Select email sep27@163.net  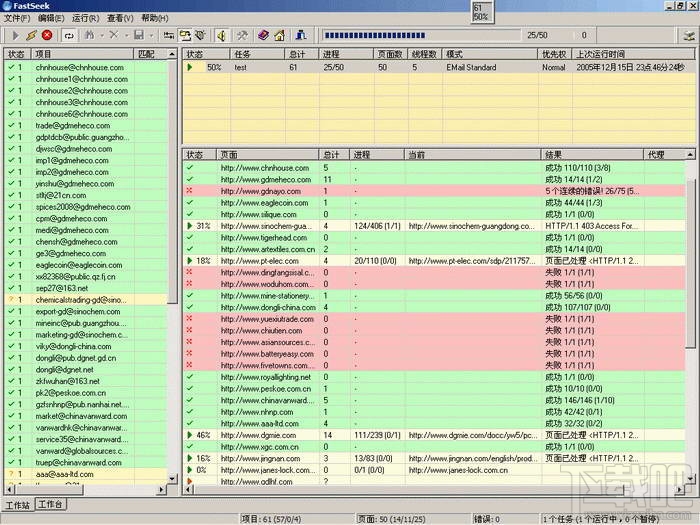(62, 288)
